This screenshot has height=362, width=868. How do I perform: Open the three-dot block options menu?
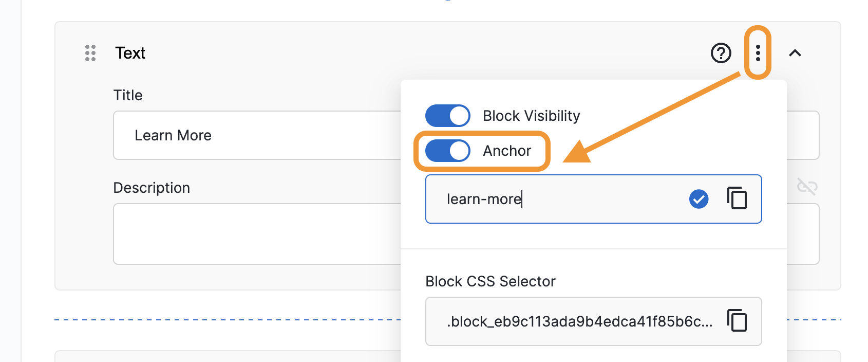(758, 53)
